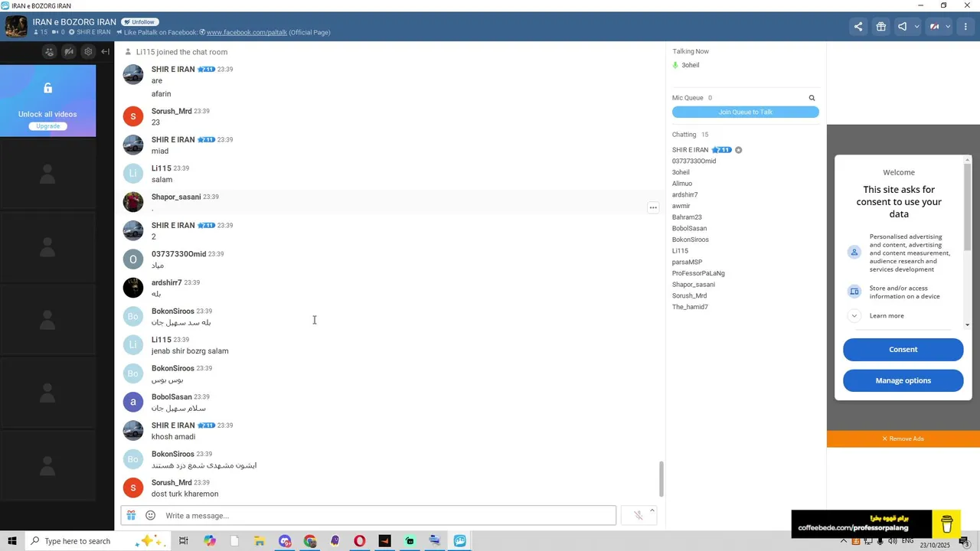Image resolution: width=980 pixels, height=551 pixels.
Task: Select user Bahram23 in the list
Action: [x=687, y=217]
